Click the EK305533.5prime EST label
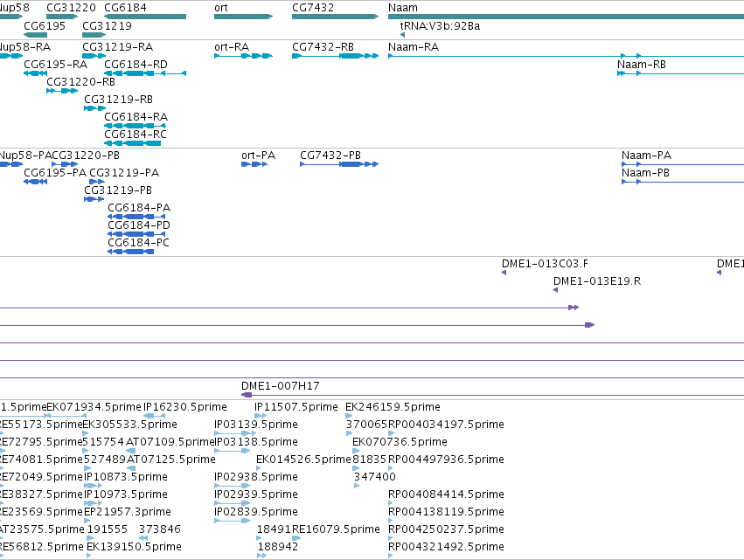The width and height of the screenshot is (744, 560). pos(129,425)
